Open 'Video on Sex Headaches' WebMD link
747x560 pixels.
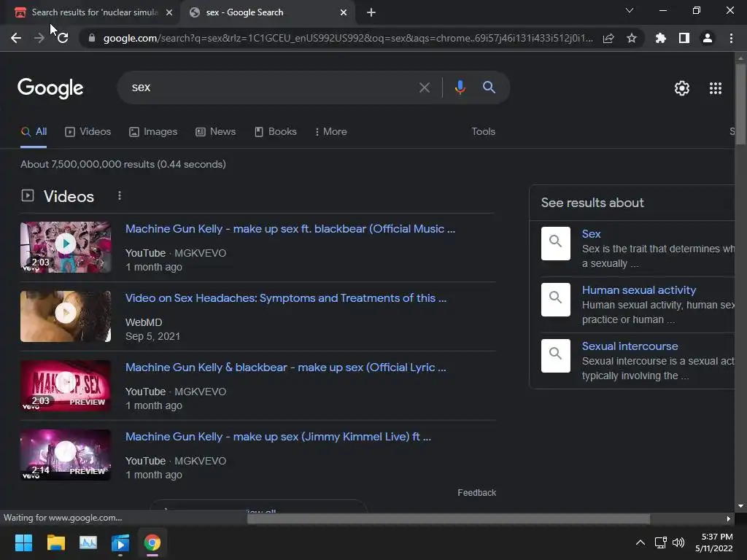[x=286, y=298]
